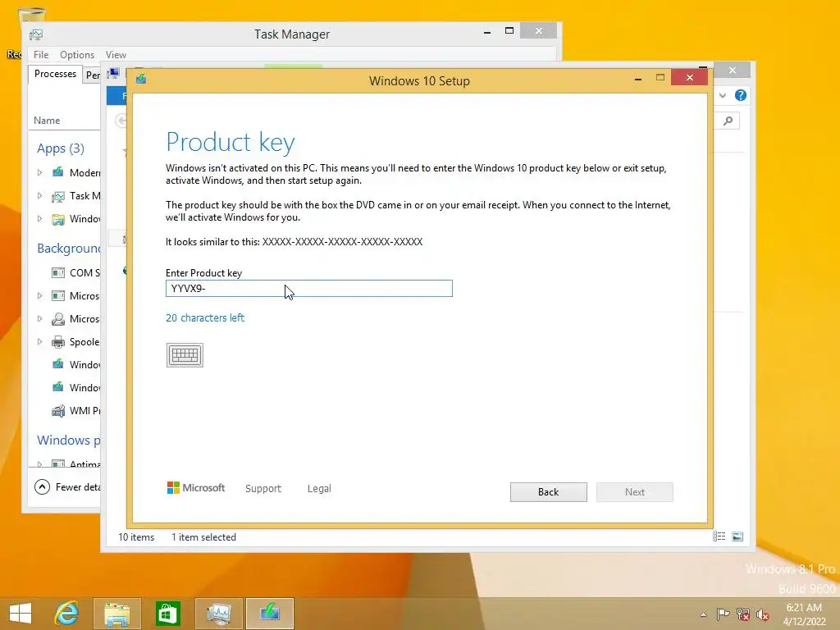Select the Spooler printer icon
Screen dimensions: 840x630
[58, 342]
